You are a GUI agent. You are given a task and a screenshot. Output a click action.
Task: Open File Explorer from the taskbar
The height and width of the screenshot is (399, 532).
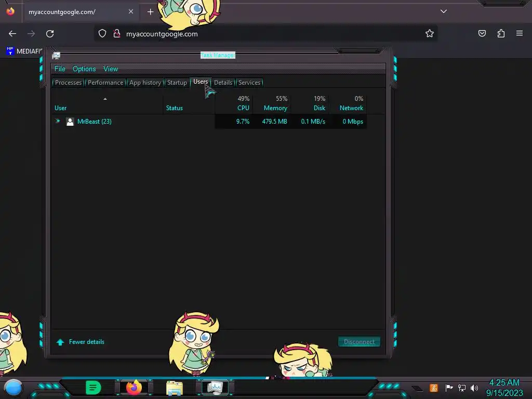point(175,388)
